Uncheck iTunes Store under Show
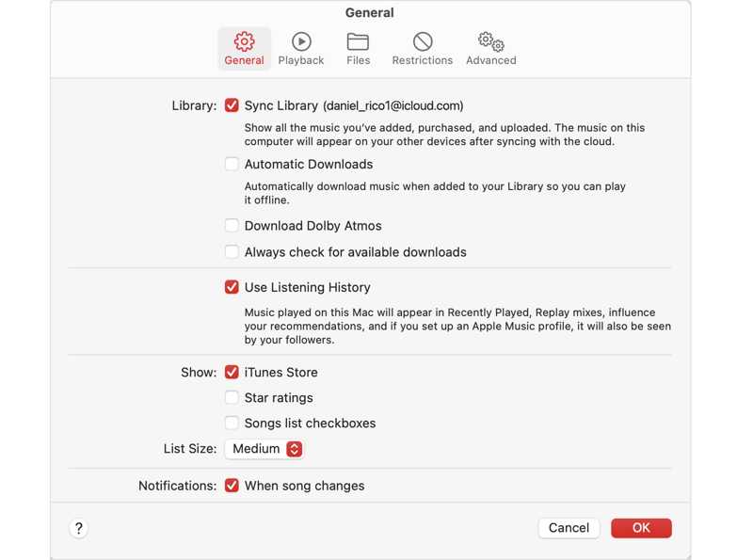The image size is (753, 560). pos(231,372)
